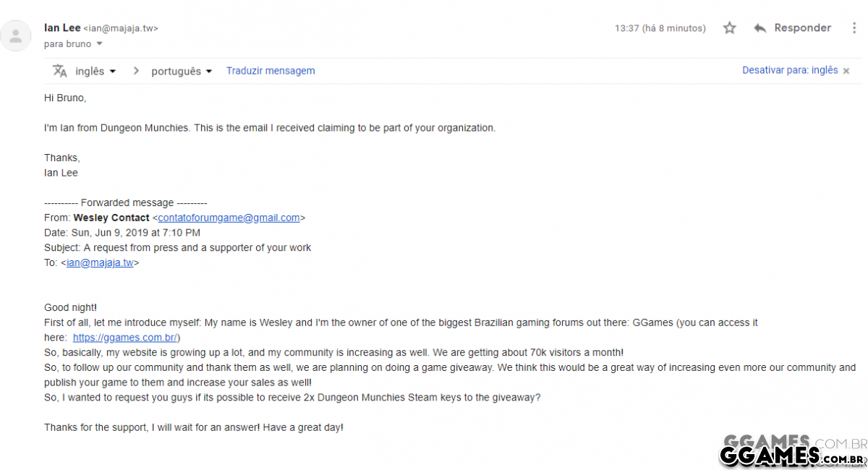Dismiss the translation bar with X
Viewport: 868px width, 470px height.
[x=846, y=71]
